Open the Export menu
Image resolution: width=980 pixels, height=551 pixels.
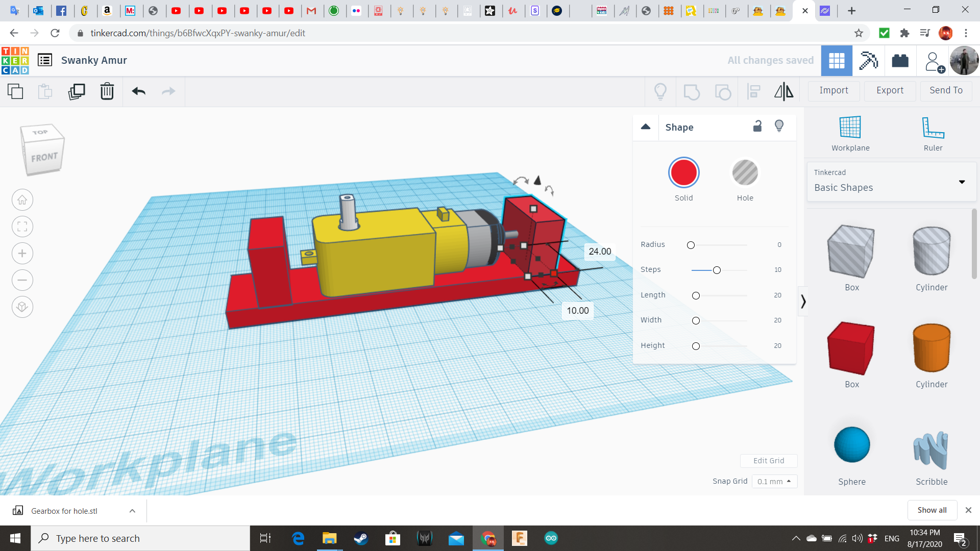click(x=889, y=89)
